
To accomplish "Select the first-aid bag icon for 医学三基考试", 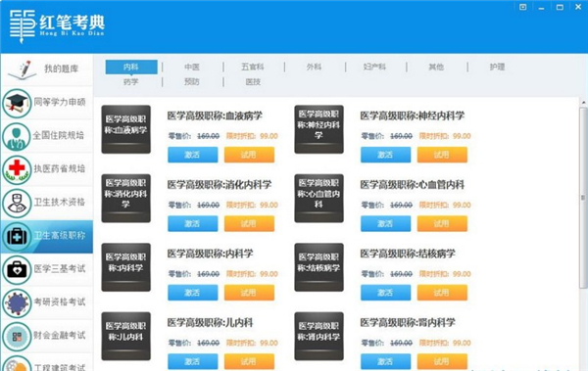I will point(17,270).
